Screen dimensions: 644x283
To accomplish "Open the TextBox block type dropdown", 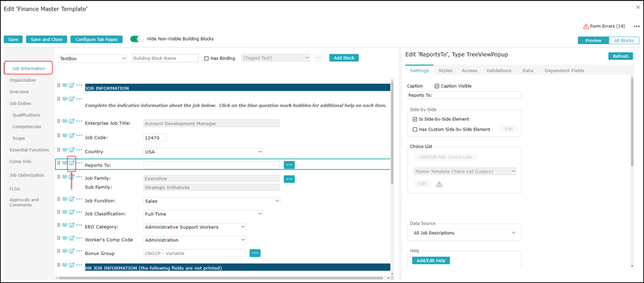I will click(93, 58).
